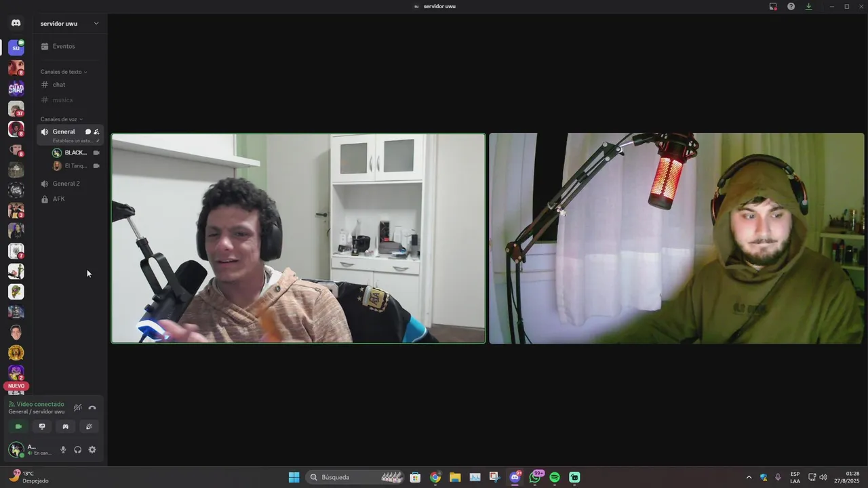Toggle the camera video button

pyautogui.click(x=18, y=426)
